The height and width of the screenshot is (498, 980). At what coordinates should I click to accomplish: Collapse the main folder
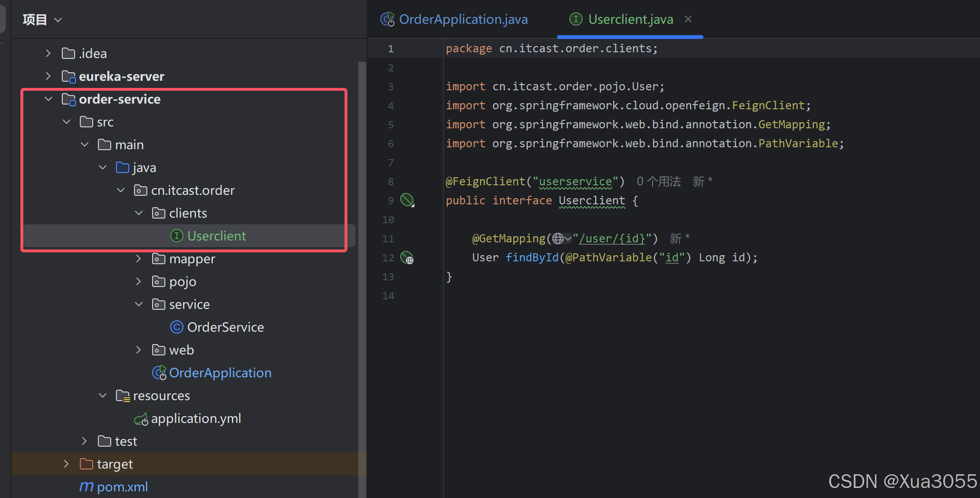85,144
